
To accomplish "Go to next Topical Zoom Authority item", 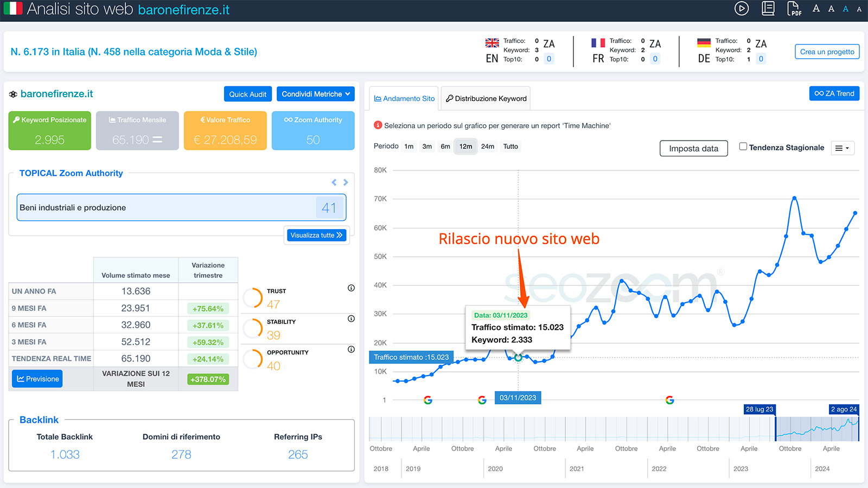I will (x=346, y=182).
